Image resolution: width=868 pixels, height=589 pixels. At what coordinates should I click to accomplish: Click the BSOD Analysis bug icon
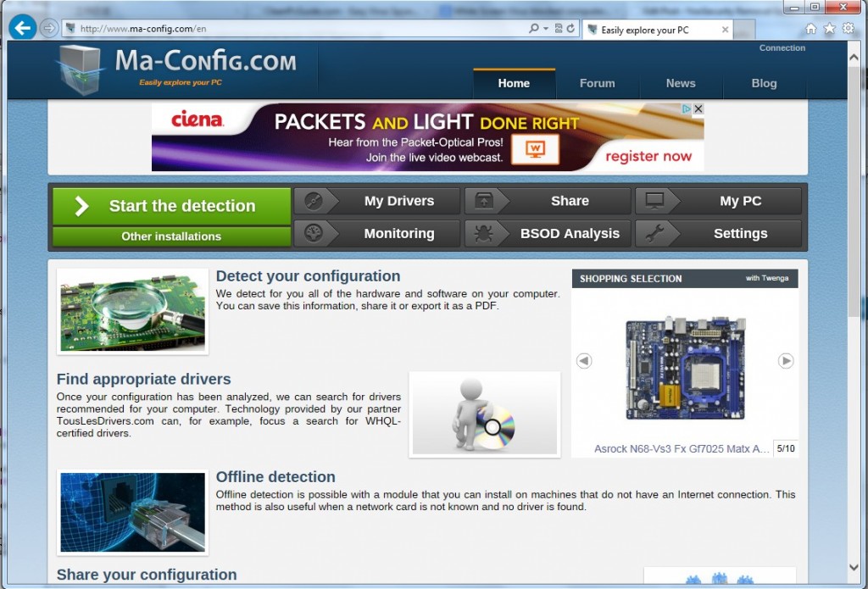click(x=484, y=234)
